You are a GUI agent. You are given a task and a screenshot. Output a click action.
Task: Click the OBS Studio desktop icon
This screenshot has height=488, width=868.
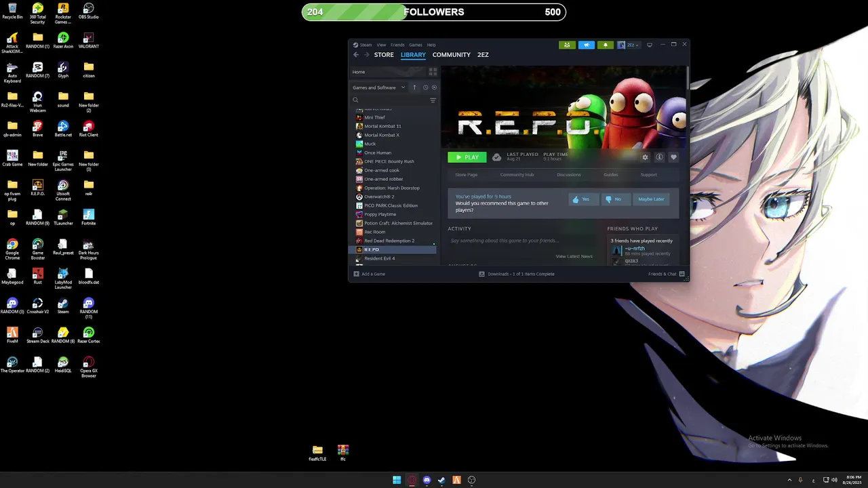click(x=88, y=12)
